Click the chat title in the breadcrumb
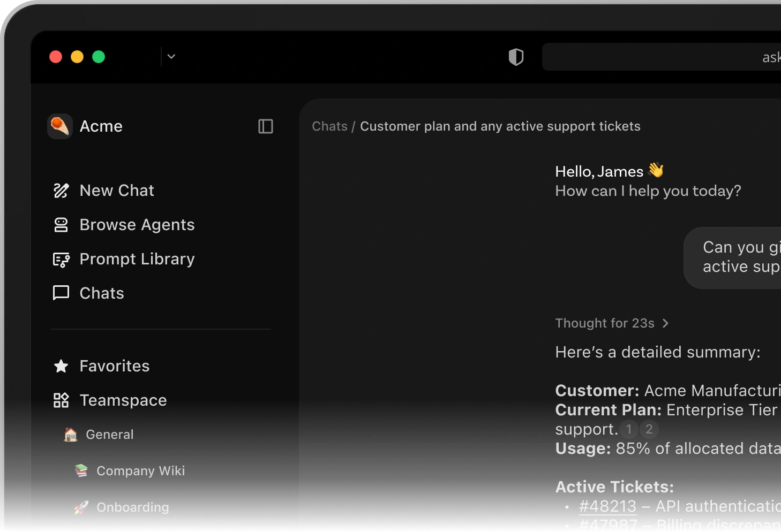The width and height of the screenshot is (781, 532). (x=500, y=126)
